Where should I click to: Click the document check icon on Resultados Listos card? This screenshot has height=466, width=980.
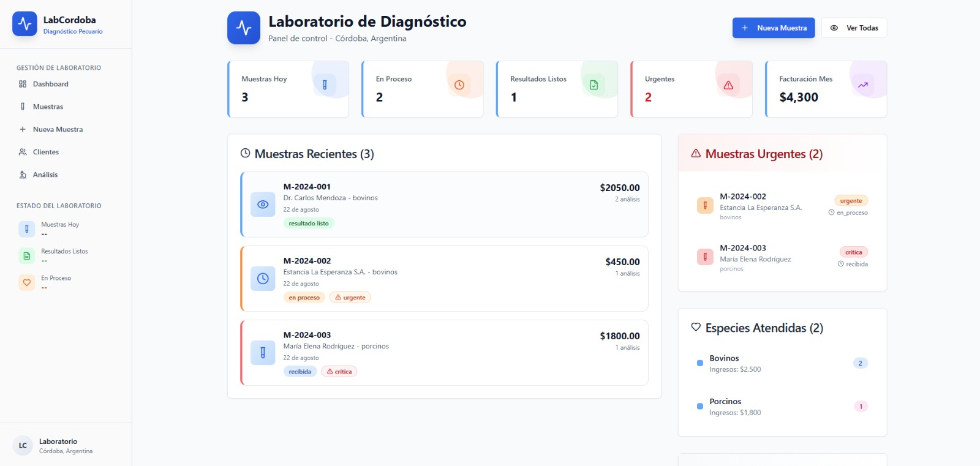pyautogui.click(x=594, y=85)
